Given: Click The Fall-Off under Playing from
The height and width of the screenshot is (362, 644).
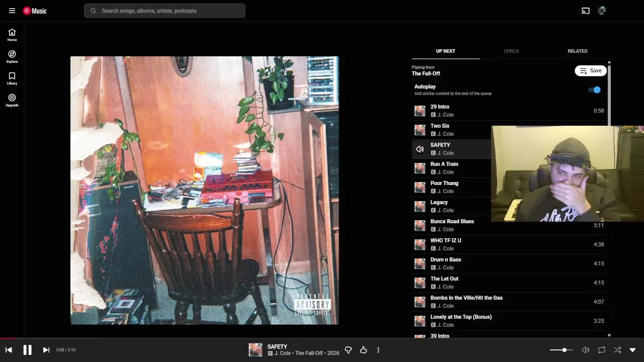Looking at the screenshot, I should (426, 73).
